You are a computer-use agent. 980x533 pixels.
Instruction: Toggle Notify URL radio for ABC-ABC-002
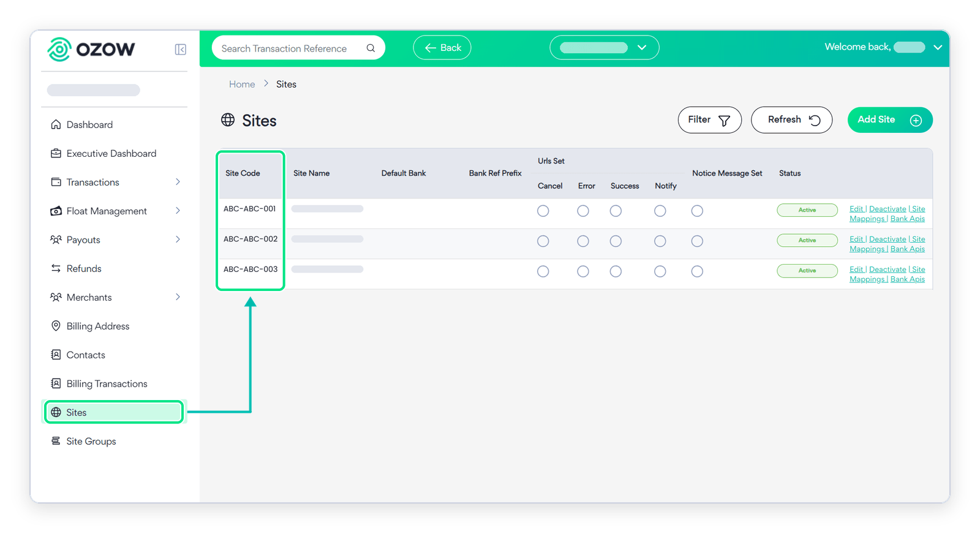click(660, 241)
